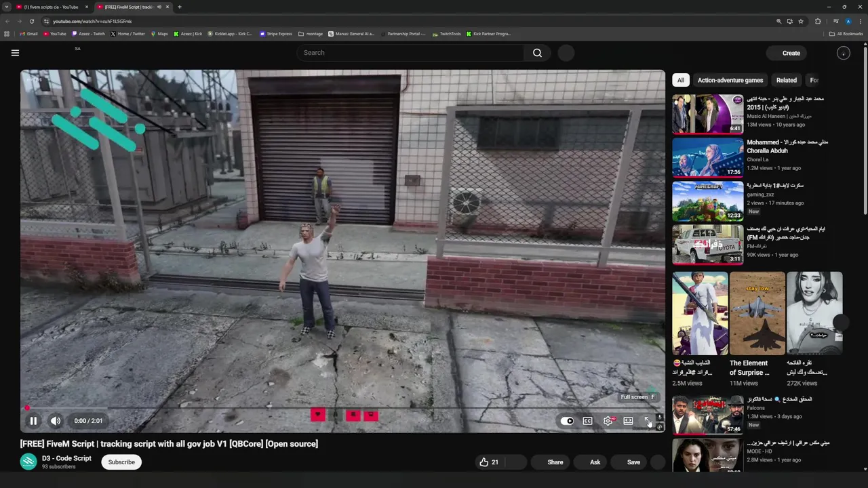
Task: Open the Azeez - Twitch bookmark
Action: coord(89,34)
